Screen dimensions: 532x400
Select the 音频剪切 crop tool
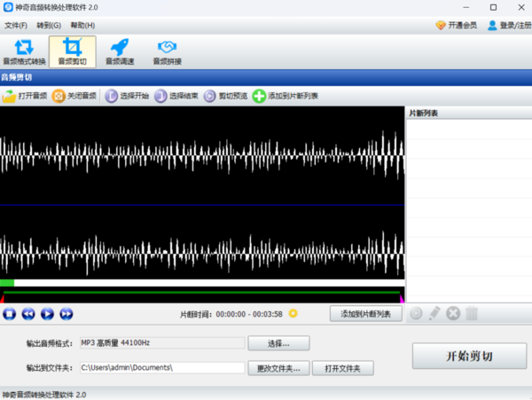[x=72, y=51]
